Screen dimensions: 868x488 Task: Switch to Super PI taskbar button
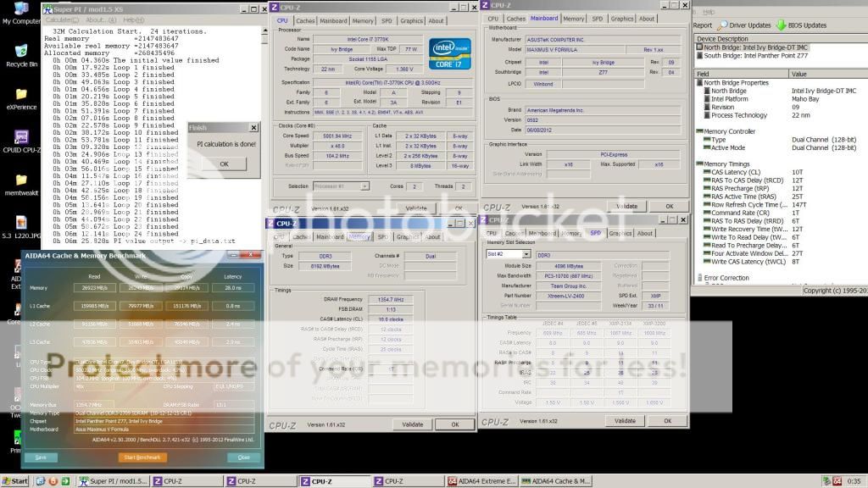tap(113, 481)
